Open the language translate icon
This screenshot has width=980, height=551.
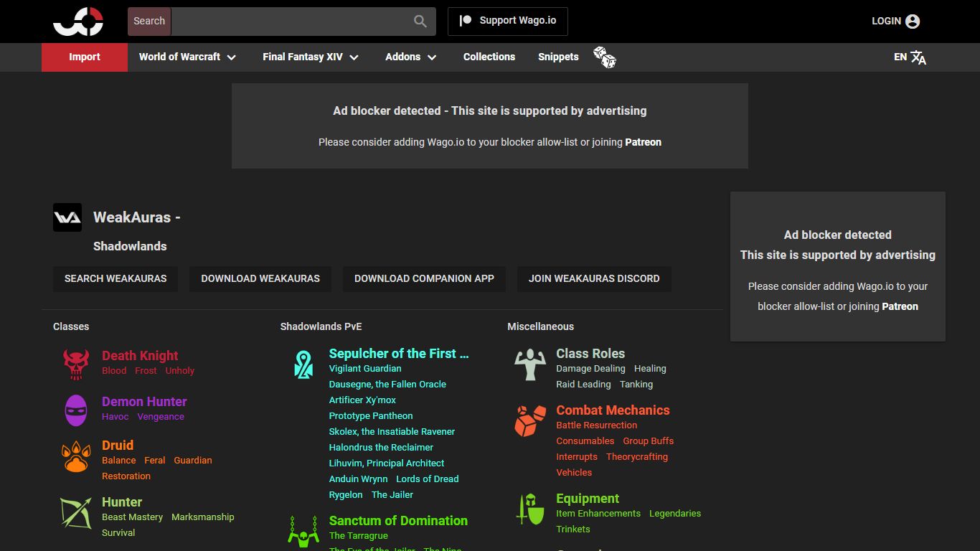tap(918, 57)
